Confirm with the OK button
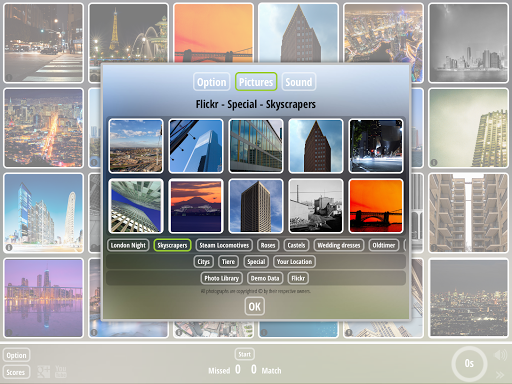Screen dimensions: 512x384 coord(255,306)
